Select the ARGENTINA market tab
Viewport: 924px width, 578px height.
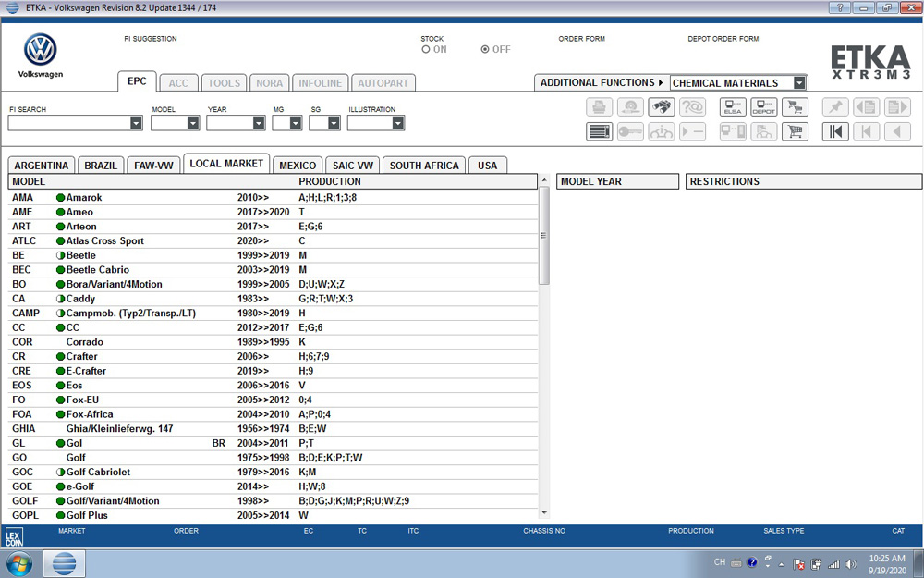[42, 166]
